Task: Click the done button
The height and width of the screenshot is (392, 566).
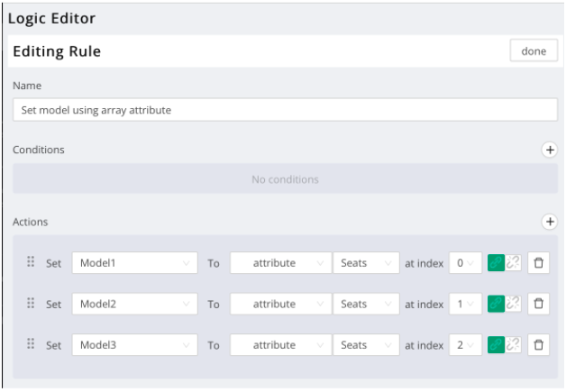Action: (x=534, y=51)
